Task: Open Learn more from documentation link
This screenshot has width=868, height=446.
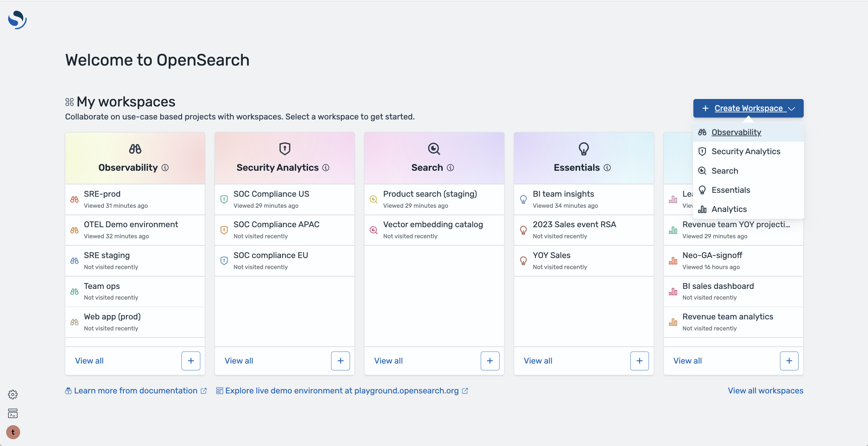Action: pyautogui.click(x=136, y=390)
